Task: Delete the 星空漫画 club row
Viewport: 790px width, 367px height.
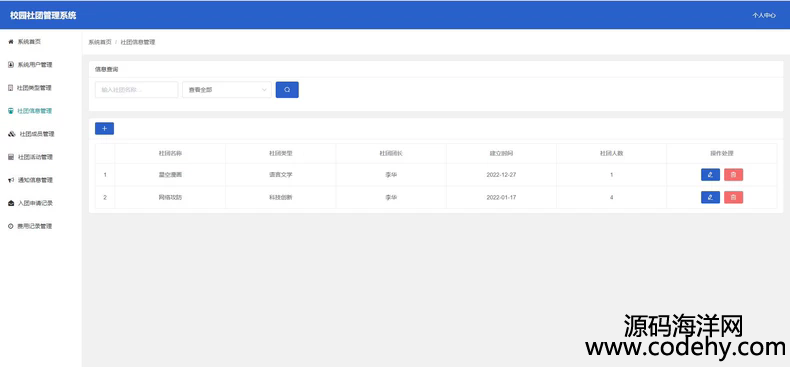Action: pyautogui.click(x=733, y=175)
